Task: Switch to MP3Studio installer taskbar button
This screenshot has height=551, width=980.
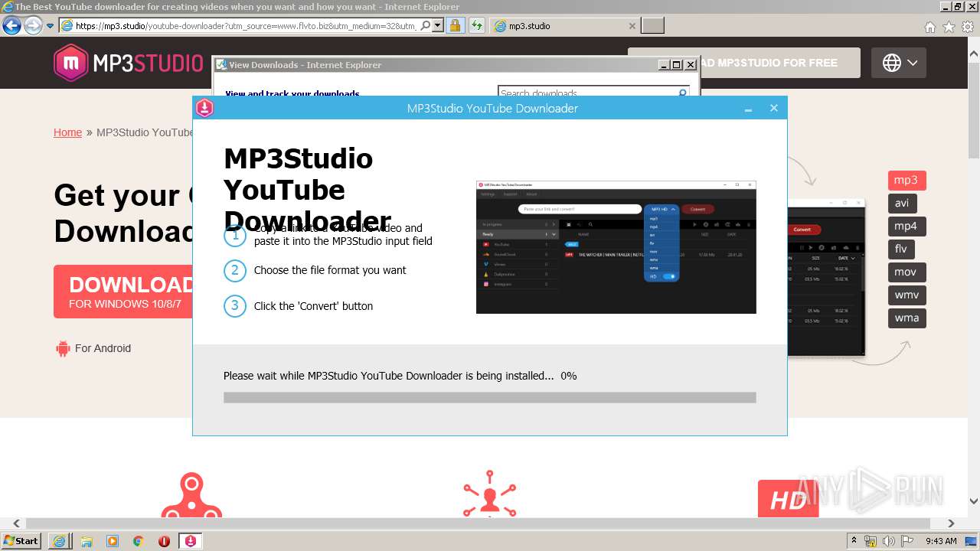Action: [x=191, y=541]
